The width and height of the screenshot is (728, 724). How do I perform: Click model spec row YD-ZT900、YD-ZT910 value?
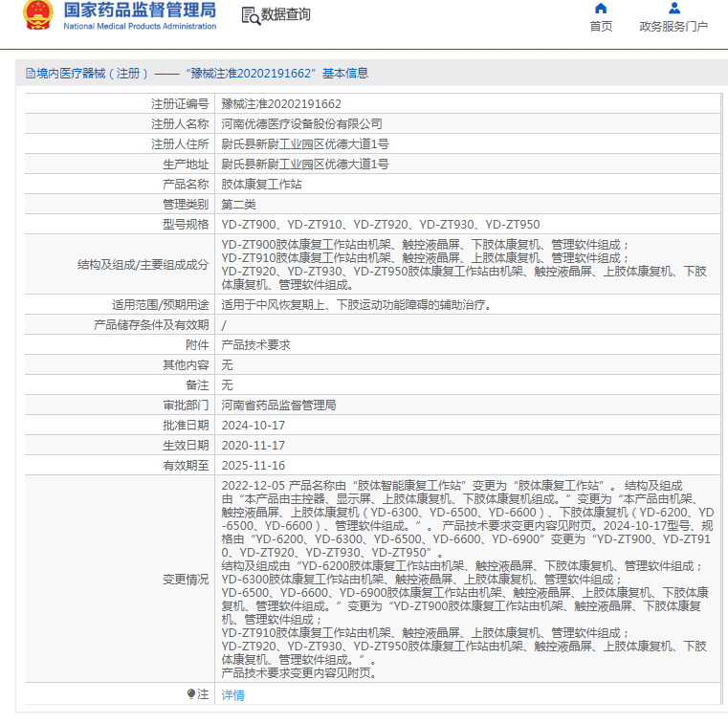click(380, 225)
